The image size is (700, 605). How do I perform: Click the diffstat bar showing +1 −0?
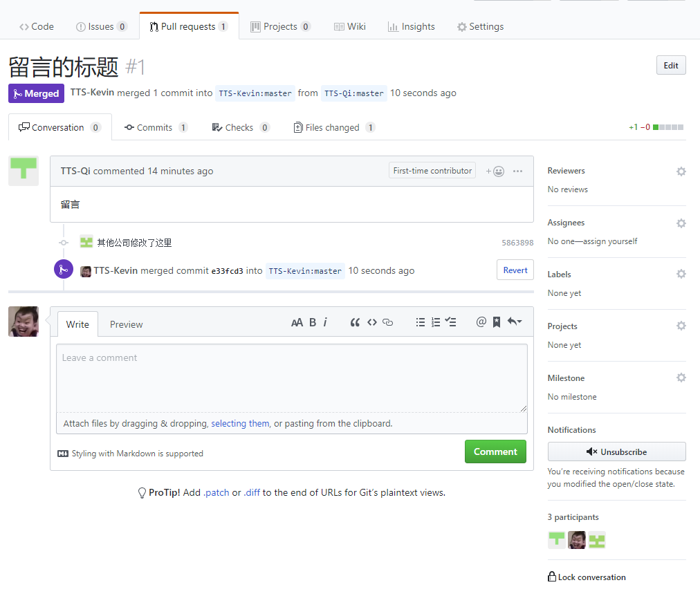click(x=656, y=128)
